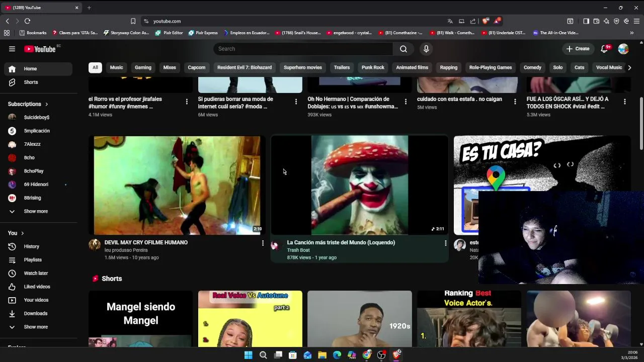The width and height of the screenshot is (644, 362).
Task: Select the Capcom filter chip
Action: (196, 67)
